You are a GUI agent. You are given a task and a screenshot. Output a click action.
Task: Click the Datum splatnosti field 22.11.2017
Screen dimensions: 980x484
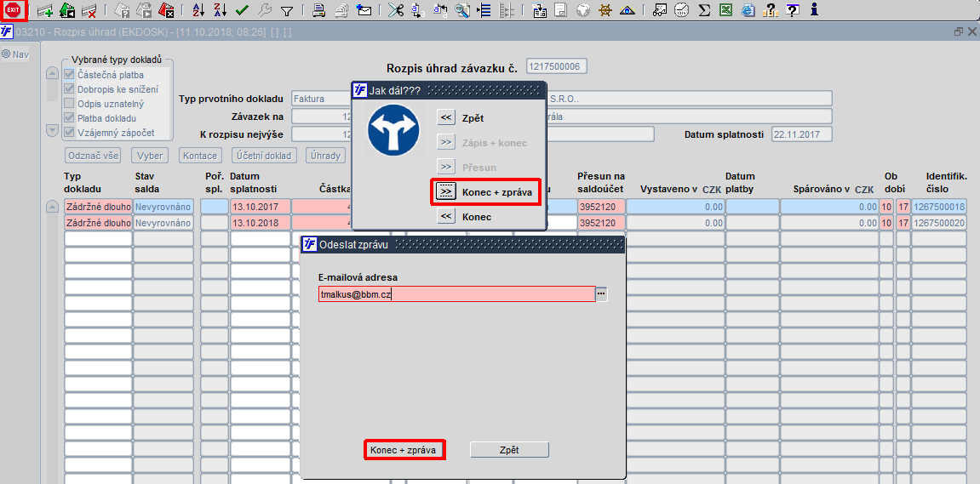click(x=802, y=134)
